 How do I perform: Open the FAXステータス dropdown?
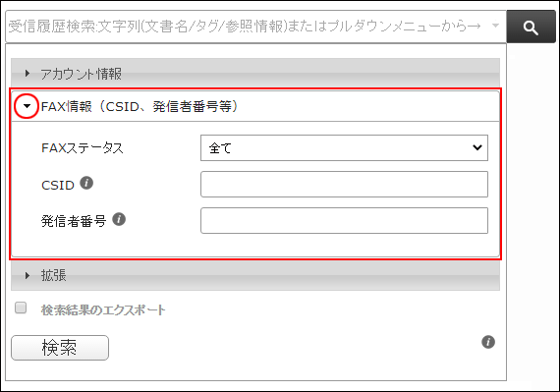(344, 147)
